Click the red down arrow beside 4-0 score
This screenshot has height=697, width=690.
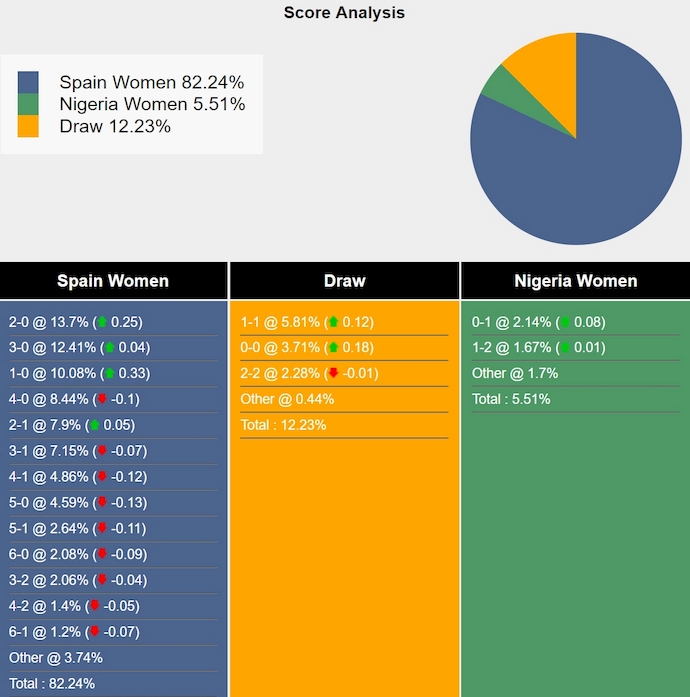click(x=102, y=399)
